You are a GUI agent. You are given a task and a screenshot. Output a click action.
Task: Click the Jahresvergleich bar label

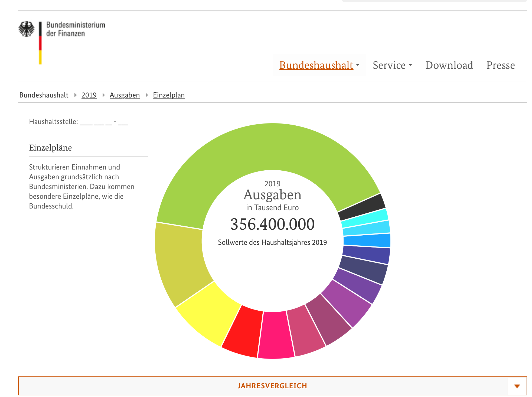pos(272,386)
